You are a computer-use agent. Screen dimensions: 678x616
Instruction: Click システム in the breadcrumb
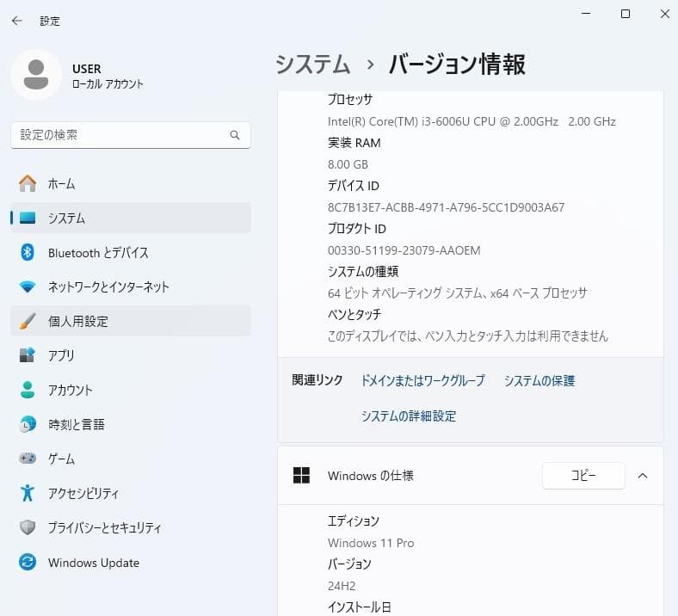click(312, 65)
